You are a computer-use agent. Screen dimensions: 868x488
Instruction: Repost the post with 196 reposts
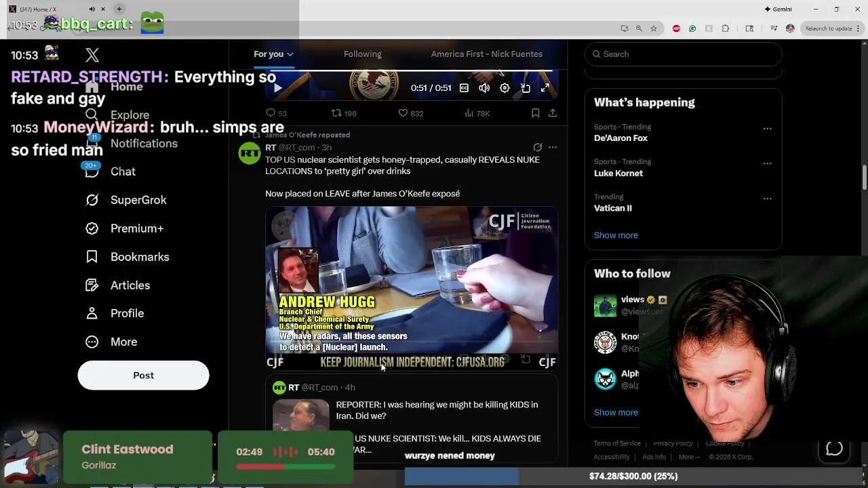click(x=343, y=113)
